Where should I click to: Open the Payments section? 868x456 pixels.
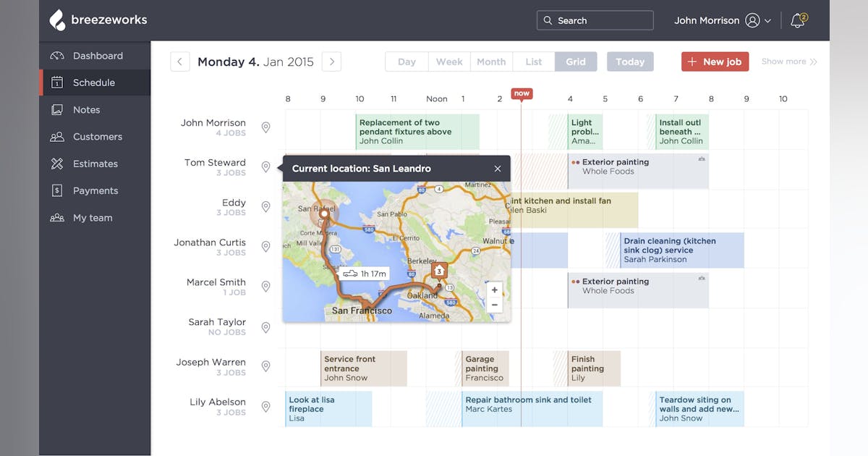(x=95, y=190)
